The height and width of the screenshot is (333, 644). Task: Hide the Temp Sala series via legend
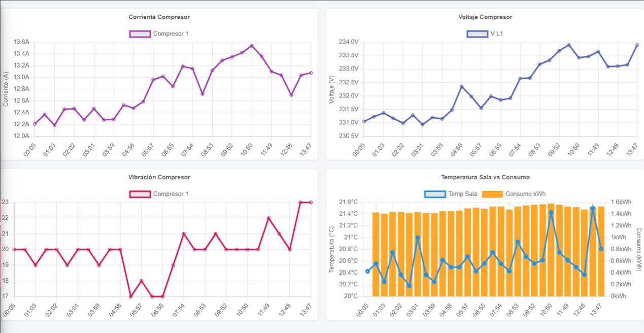(450, 194)
